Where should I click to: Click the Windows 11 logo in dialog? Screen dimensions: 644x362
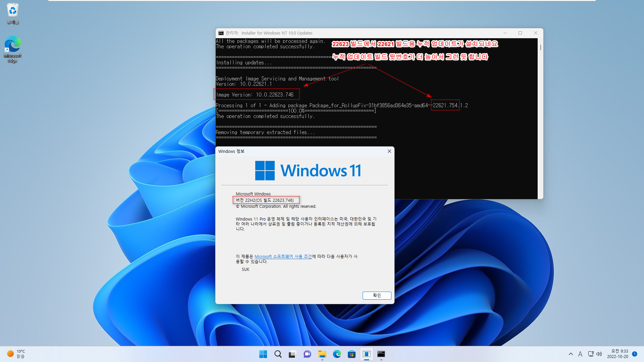click(308, 171)
